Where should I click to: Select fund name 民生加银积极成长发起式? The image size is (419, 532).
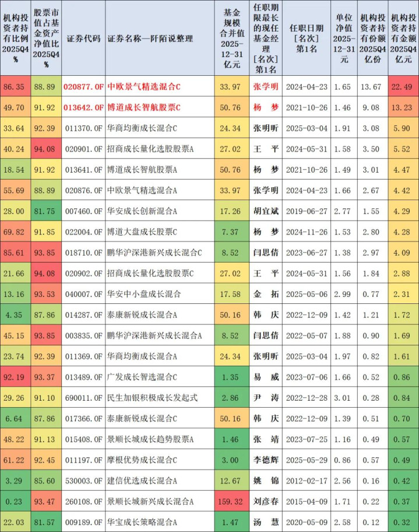[152, 398]
